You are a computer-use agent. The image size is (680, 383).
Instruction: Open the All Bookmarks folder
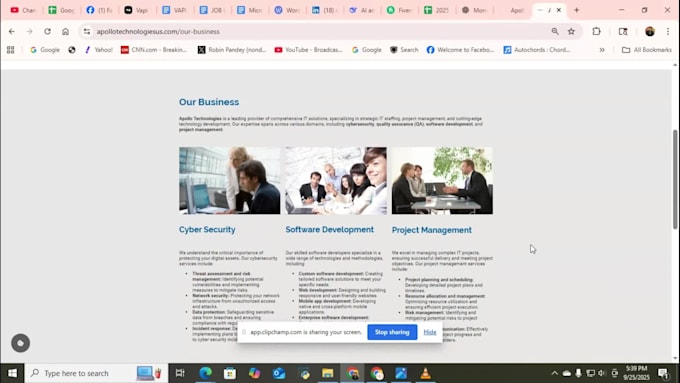(647, 50)
